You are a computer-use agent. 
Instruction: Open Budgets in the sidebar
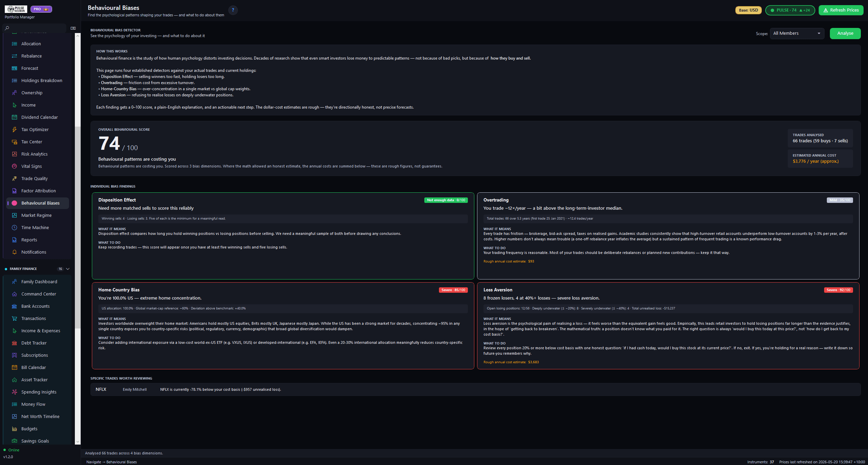[38, 429]
